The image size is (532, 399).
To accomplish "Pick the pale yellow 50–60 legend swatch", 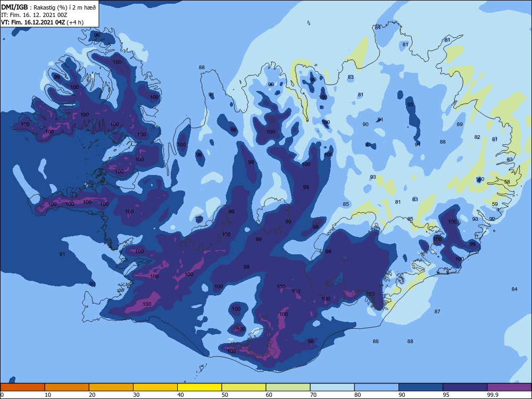I will [244, 387].
